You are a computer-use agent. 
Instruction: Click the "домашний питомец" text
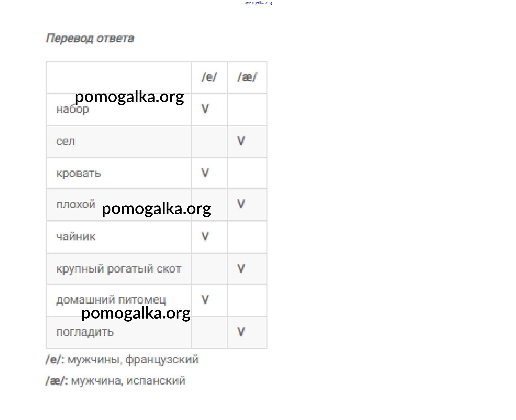click(111, 300)
